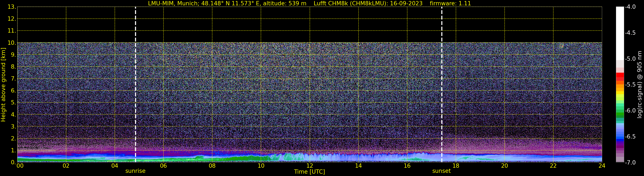The height and width of the screenshot is (176, 644).
Task: Click the 'Height above ground [km]' axis title
Action: [x=3, y=85]
